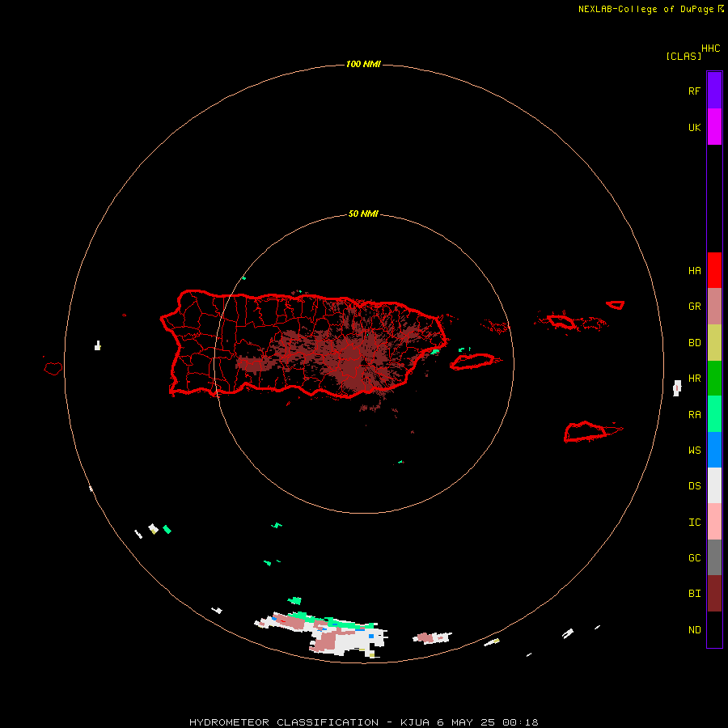The width and height of the screenshot is (728, 728).
Task: Click the UK magenta legend swatch
Action: [x=714, y=127]
